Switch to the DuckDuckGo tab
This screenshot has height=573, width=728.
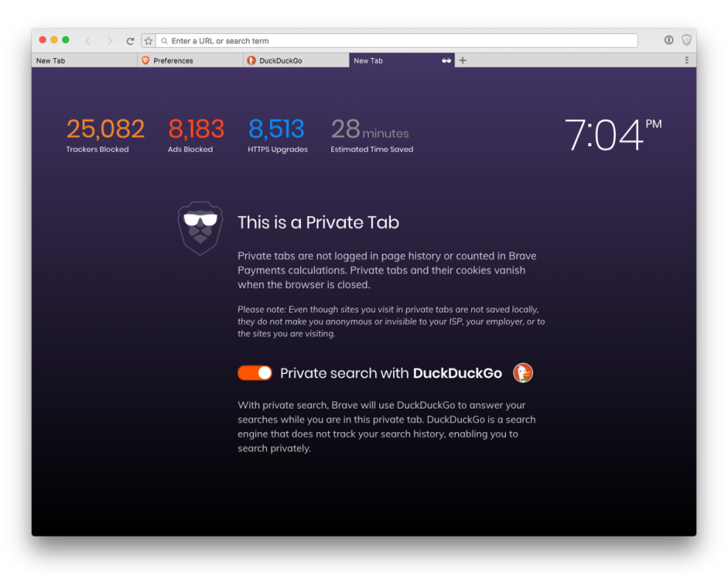[296, 60]
